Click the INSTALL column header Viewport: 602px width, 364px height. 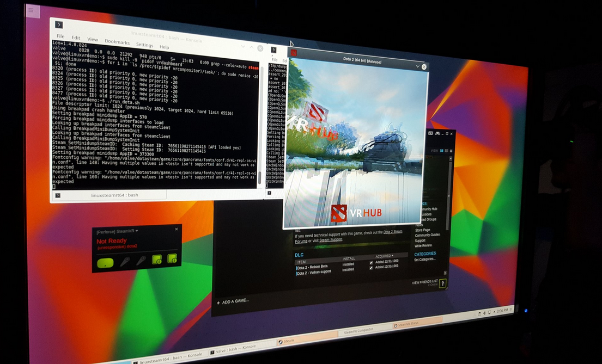pos(349,259)
